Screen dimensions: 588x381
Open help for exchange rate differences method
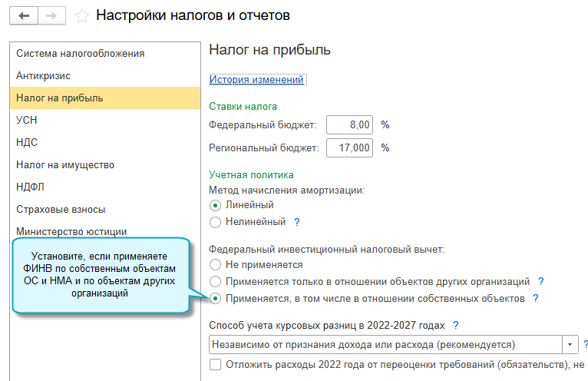click(x=456, y=325)
